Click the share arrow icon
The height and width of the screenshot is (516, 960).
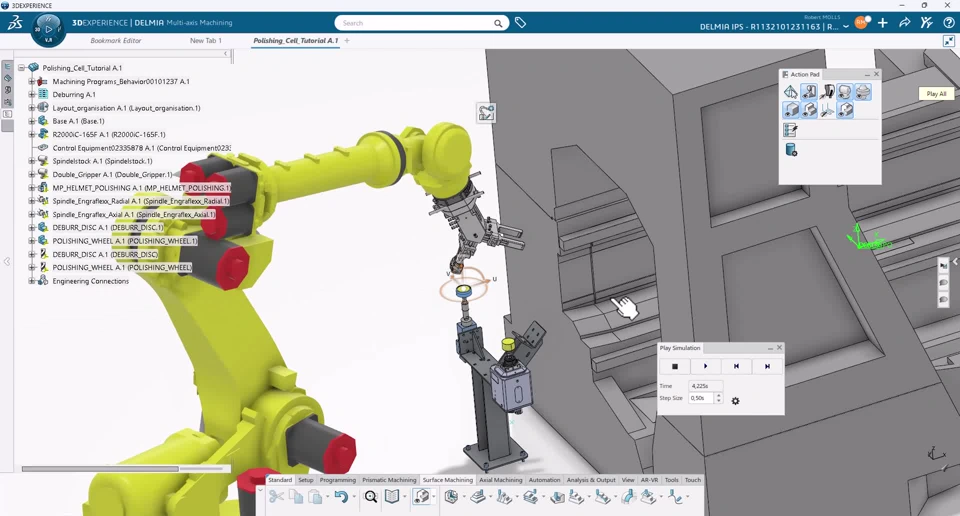pyautogui.click(x=904, y=23)
